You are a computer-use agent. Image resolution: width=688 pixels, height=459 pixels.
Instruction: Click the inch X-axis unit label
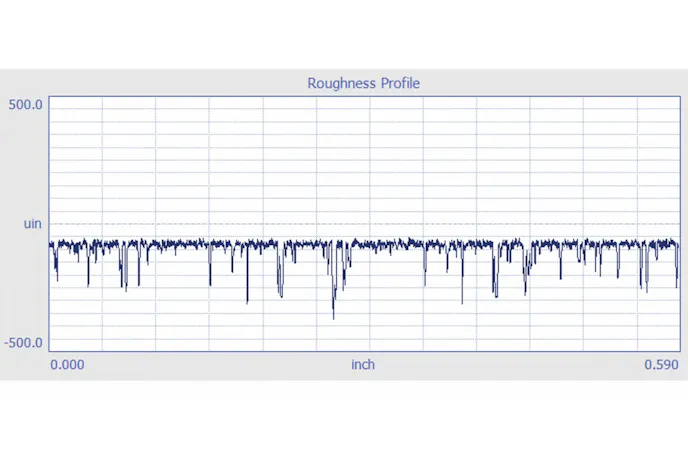[363, 365]
